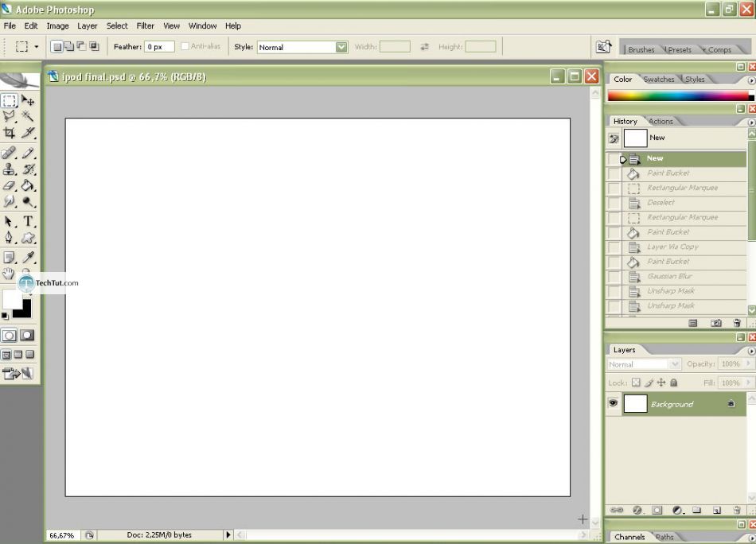Switch to Standard edit mode
The height and width of the screenshot is (544, 756).
pyautogui.click(x=10, y=336)
